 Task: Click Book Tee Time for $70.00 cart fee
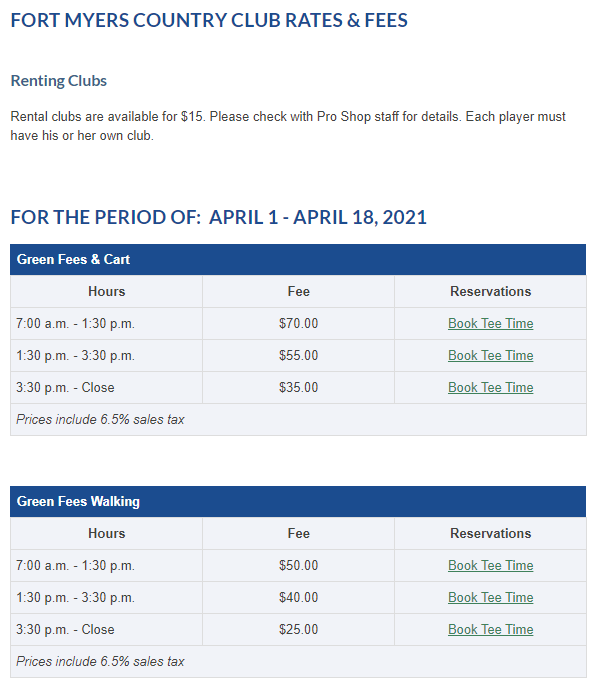pos(490,324)
